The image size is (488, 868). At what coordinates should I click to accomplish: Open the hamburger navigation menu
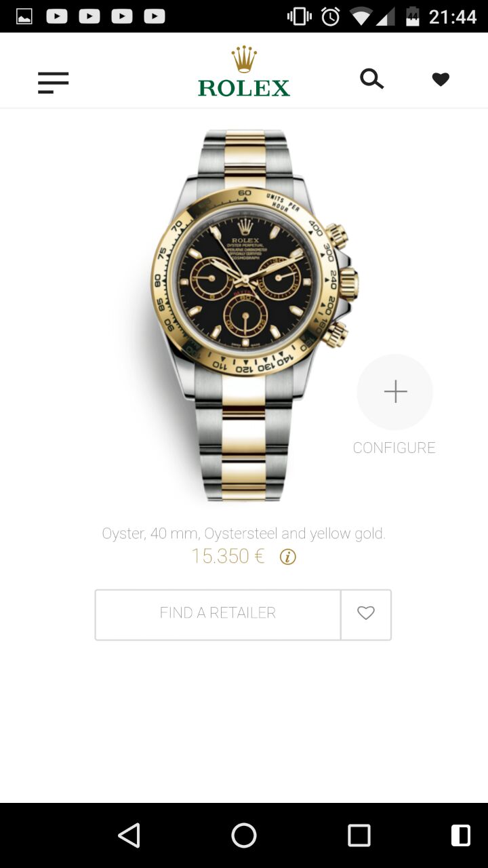pos(53,83)
